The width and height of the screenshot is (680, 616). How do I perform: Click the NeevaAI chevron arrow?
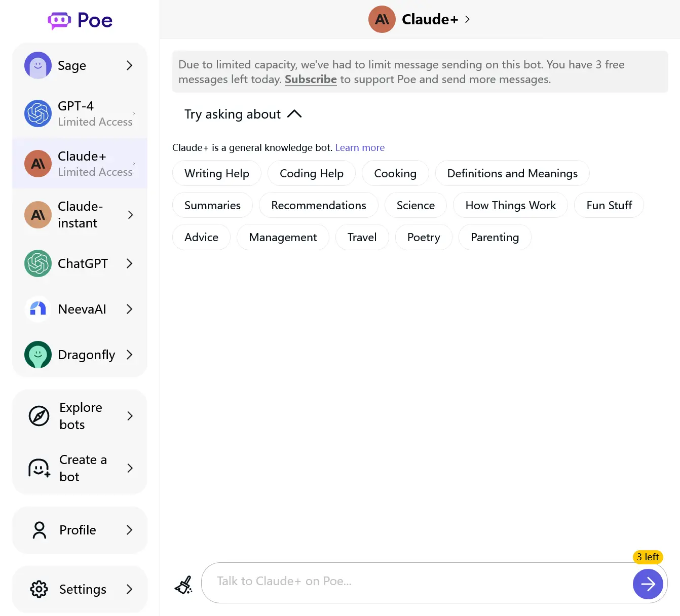pyautogui.click(x=129, y=309)
